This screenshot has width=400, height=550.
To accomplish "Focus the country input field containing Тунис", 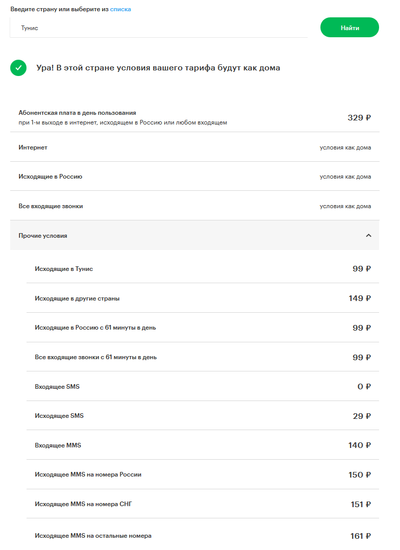I will [159, 28].
